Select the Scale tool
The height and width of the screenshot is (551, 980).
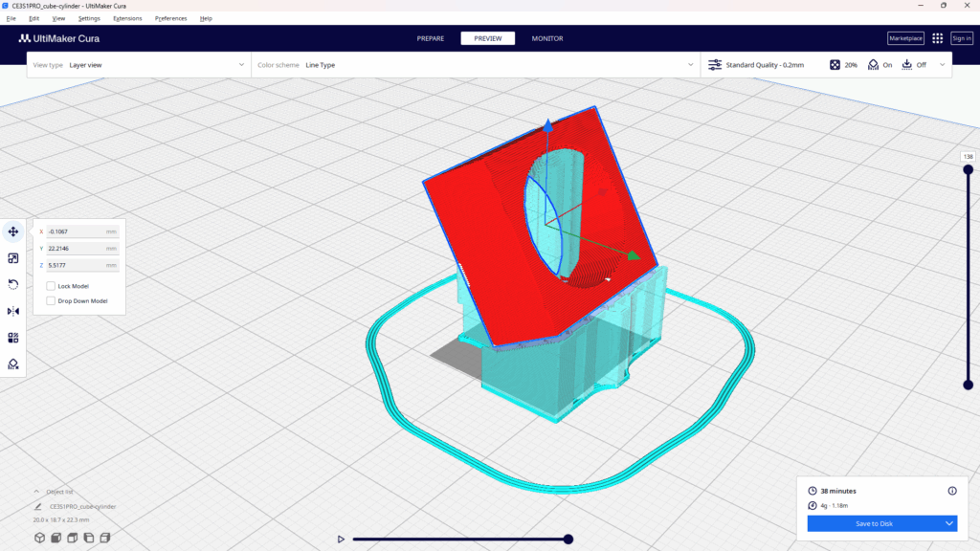13,258
